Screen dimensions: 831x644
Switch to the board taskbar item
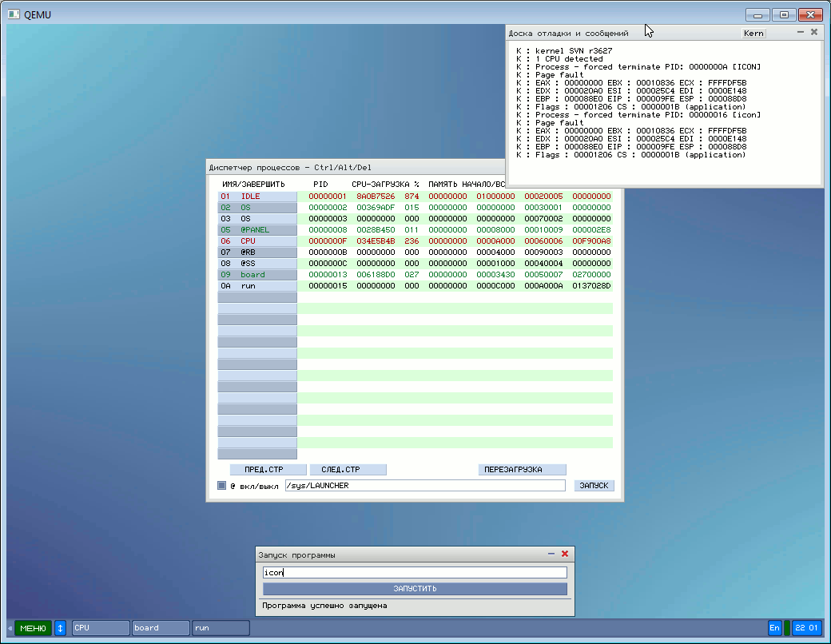160,628
